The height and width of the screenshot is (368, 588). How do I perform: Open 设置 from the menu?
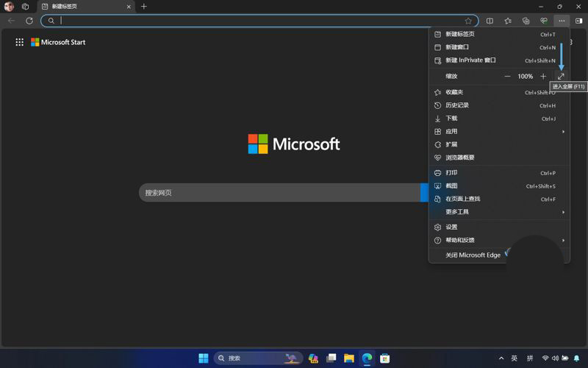[499, 227]
